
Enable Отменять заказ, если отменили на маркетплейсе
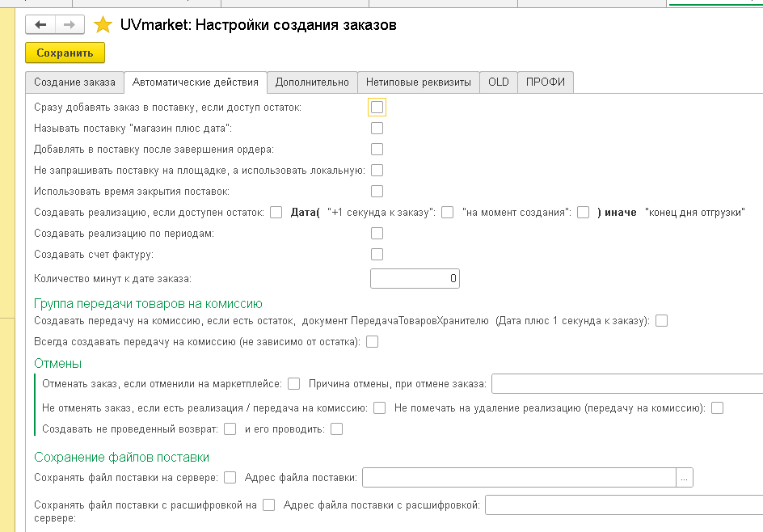(x=294, y=383)
